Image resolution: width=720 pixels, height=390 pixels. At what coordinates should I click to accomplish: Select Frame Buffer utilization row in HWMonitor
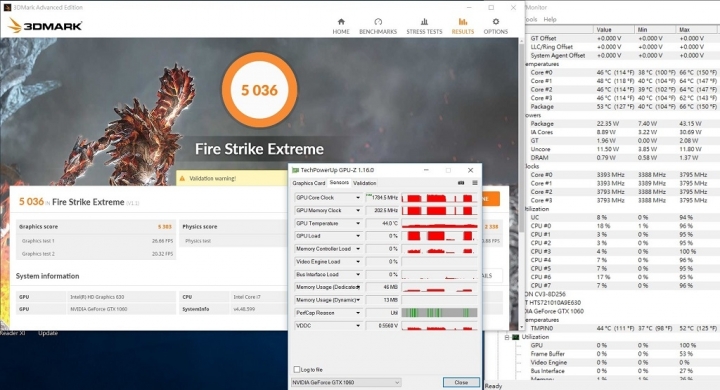pos(622,354)
